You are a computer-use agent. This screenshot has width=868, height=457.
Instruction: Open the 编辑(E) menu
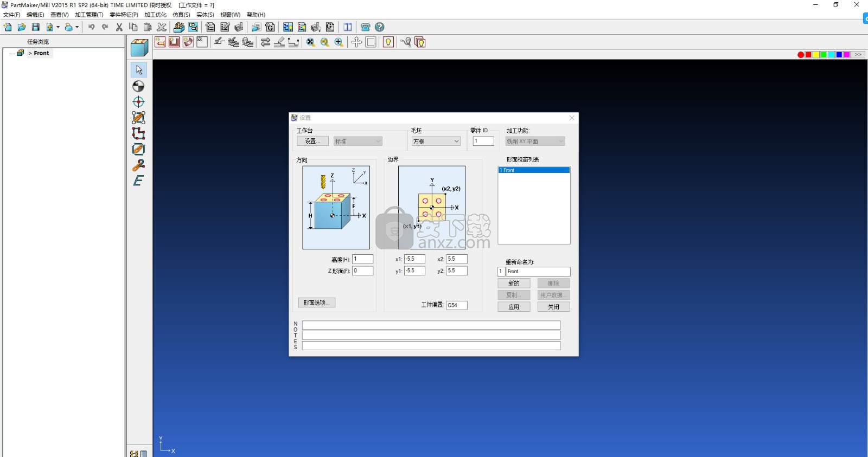(x=35, y=15)
